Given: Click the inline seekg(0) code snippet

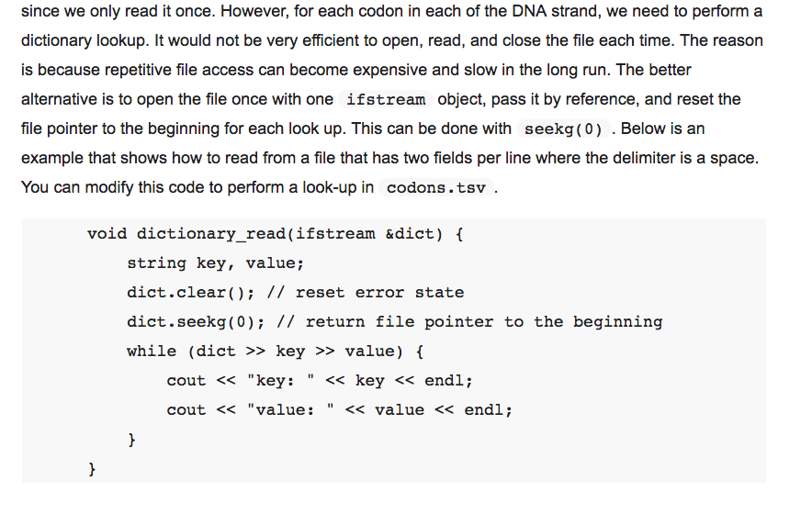Looking at the screenshot, I should click(x=563, y=128).
